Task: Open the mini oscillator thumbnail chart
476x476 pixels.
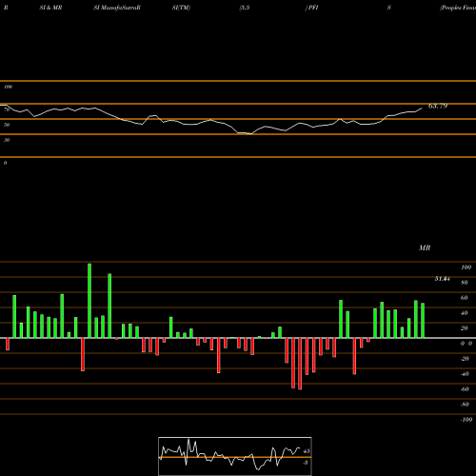Action: 235,456
